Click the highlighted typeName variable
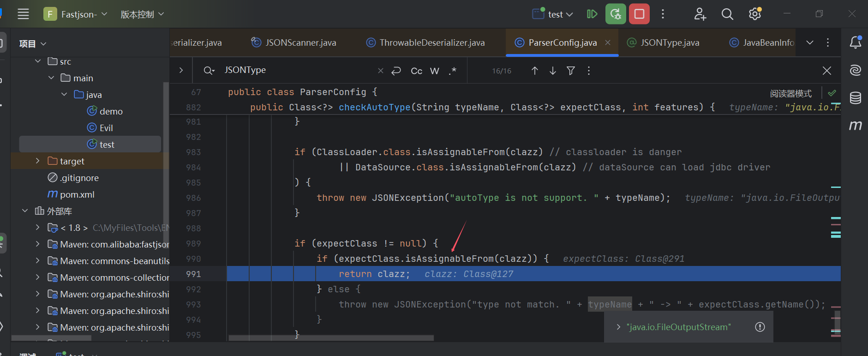 [x=610, y=304]
